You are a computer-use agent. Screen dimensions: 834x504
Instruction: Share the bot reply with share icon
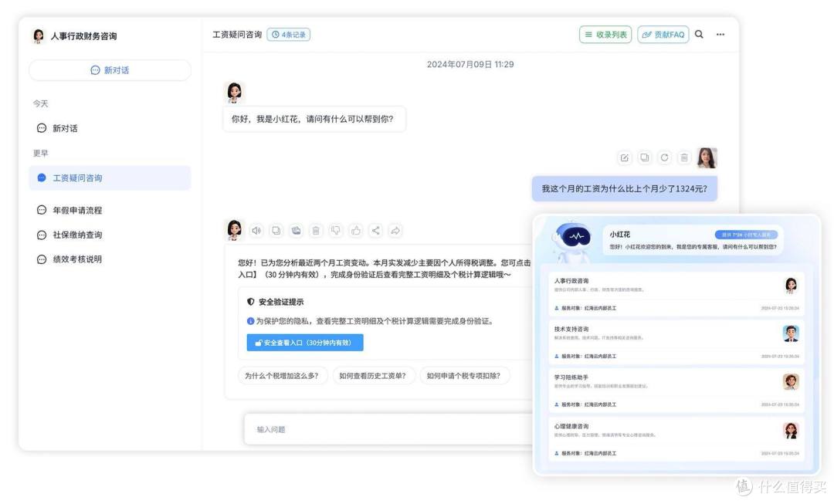click(375, 230)
